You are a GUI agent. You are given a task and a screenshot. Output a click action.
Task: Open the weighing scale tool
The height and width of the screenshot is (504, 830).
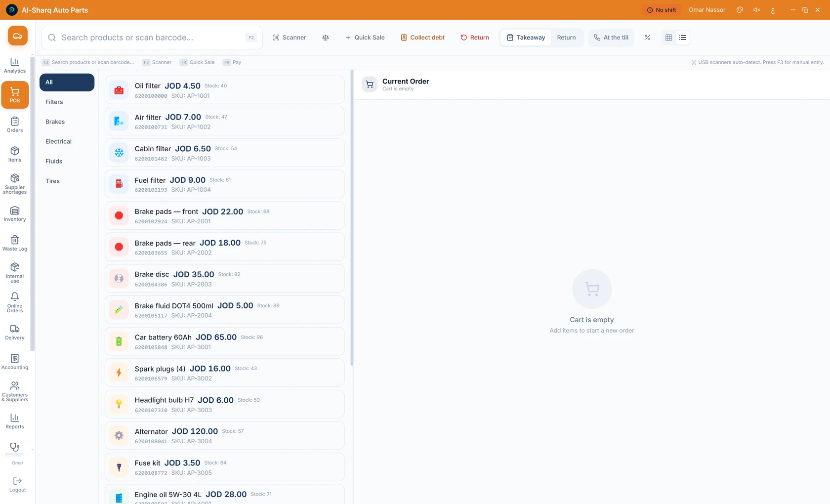pos(326,38)
